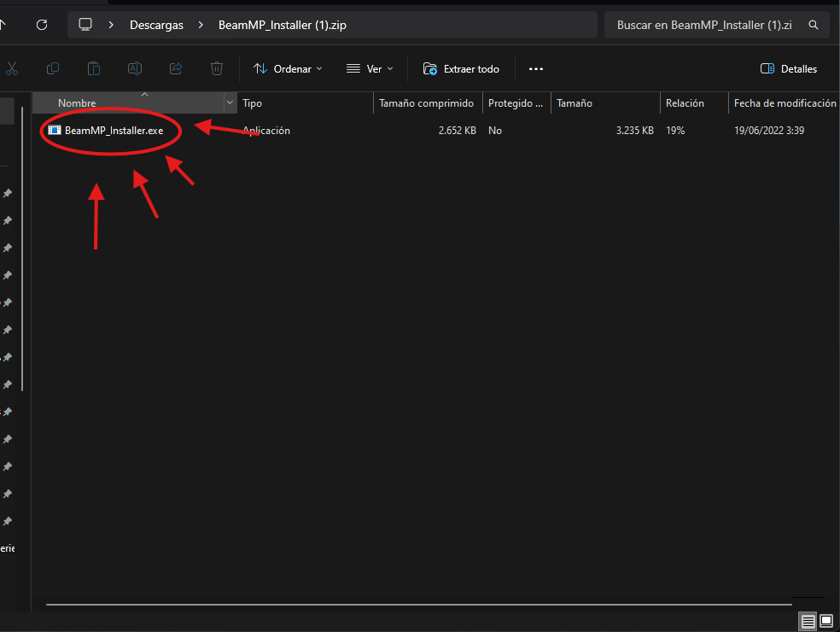Click Extraer todo button
The height and width of the screenshot is (632, 840).
click(461, 68)
